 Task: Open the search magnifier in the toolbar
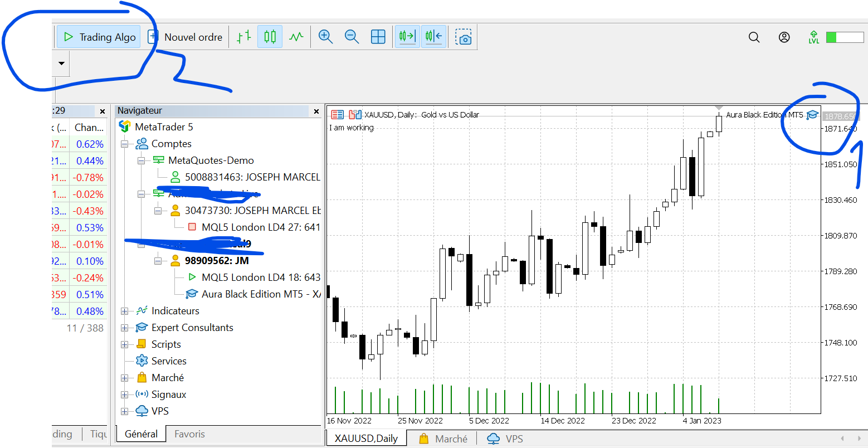click(754, 37)
